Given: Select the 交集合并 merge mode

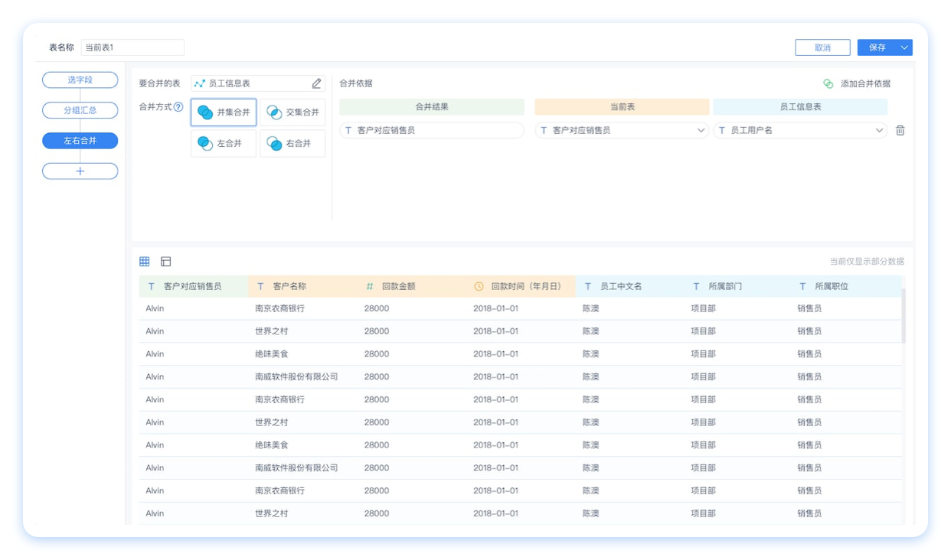Looking at the screenshot, I should [x=292, y=112].
